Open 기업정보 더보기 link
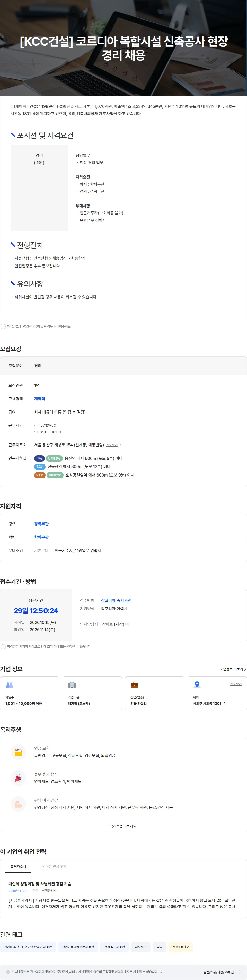 (x=233, y=669)
